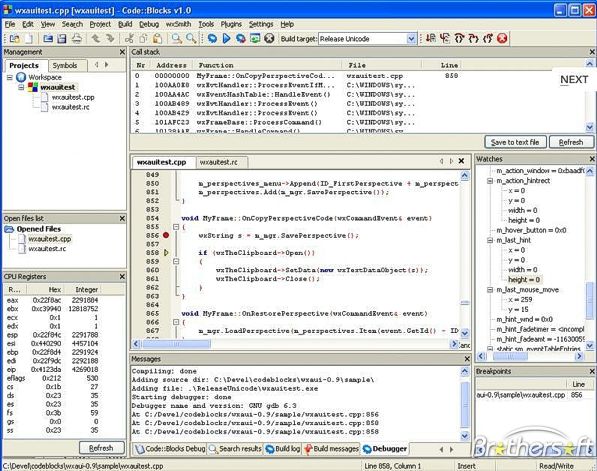The width and height of the screenshot is (597, 471).
Task: Click the Save to text file button
Action: pyautogui.click(x=516, y=142)
